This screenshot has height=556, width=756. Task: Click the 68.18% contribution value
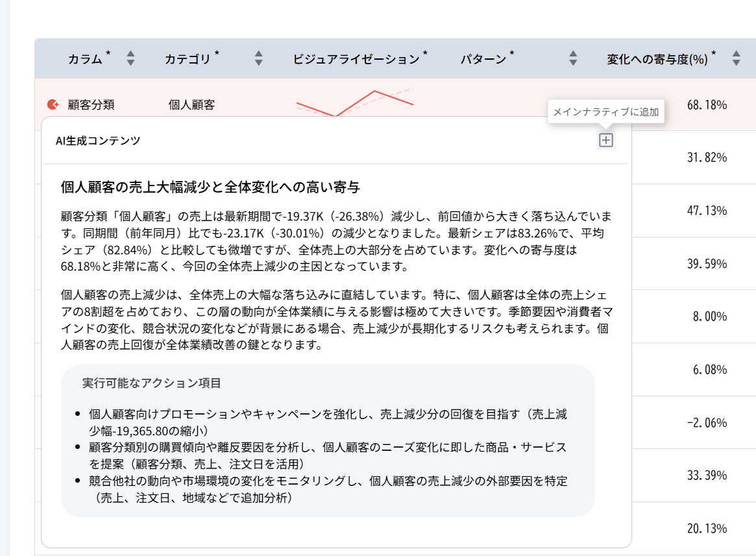click(x=706, y=104)
